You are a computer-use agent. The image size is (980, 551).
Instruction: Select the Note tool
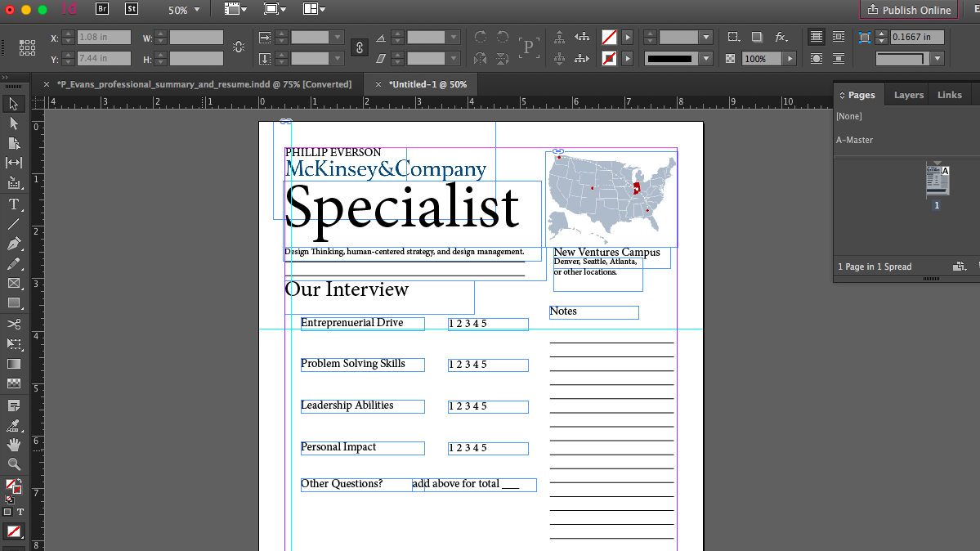pos(13,406)
